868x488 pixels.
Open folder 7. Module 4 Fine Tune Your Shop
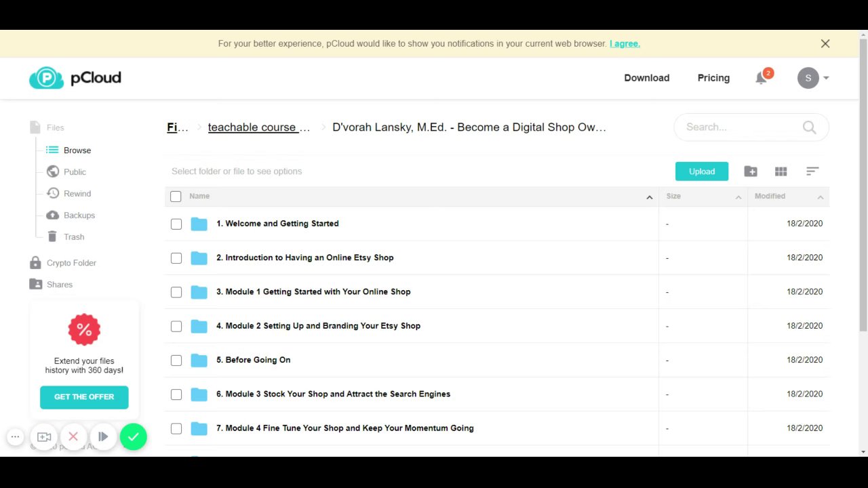click(345, 428)
